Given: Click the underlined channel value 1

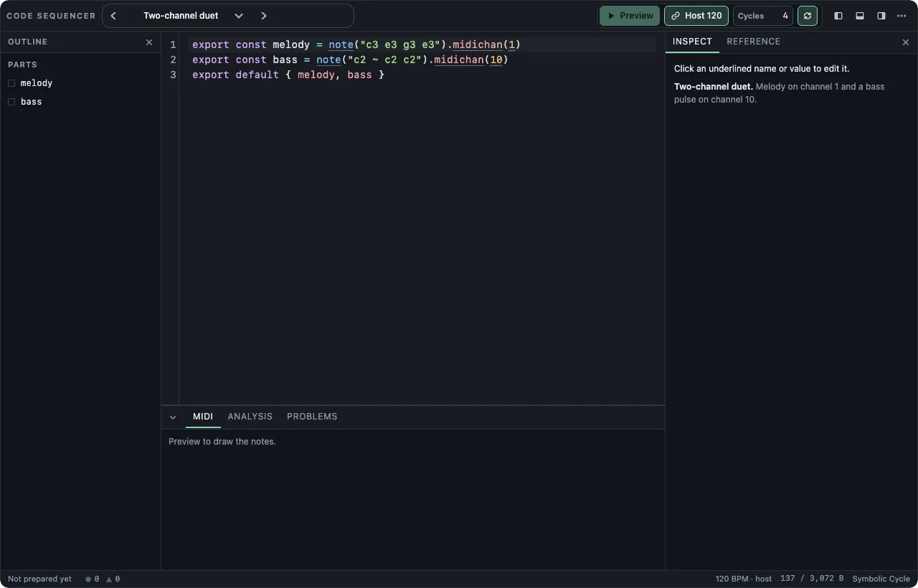Looking at the screenshot, I should pos(512,44).
